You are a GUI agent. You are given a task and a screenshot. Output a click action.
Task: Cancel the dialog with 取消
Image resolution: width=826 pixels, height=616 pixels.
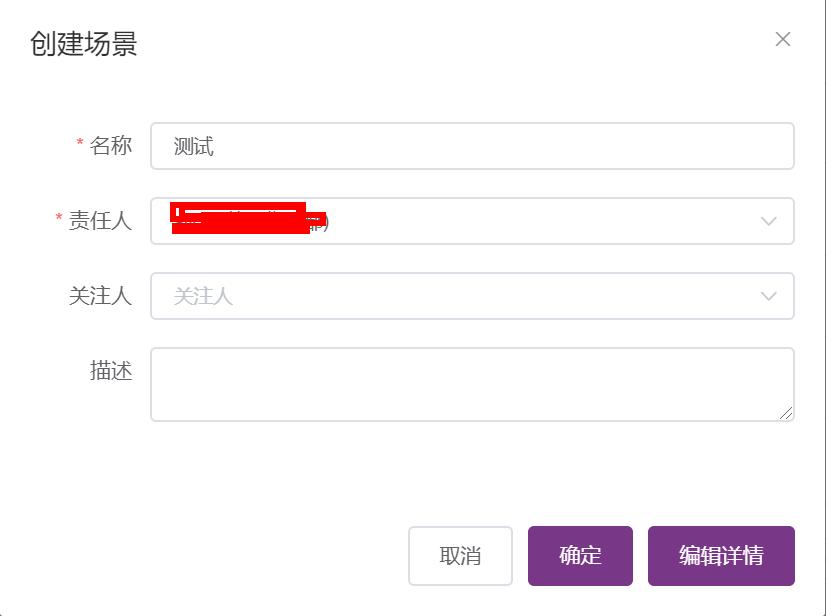[460, 556]
